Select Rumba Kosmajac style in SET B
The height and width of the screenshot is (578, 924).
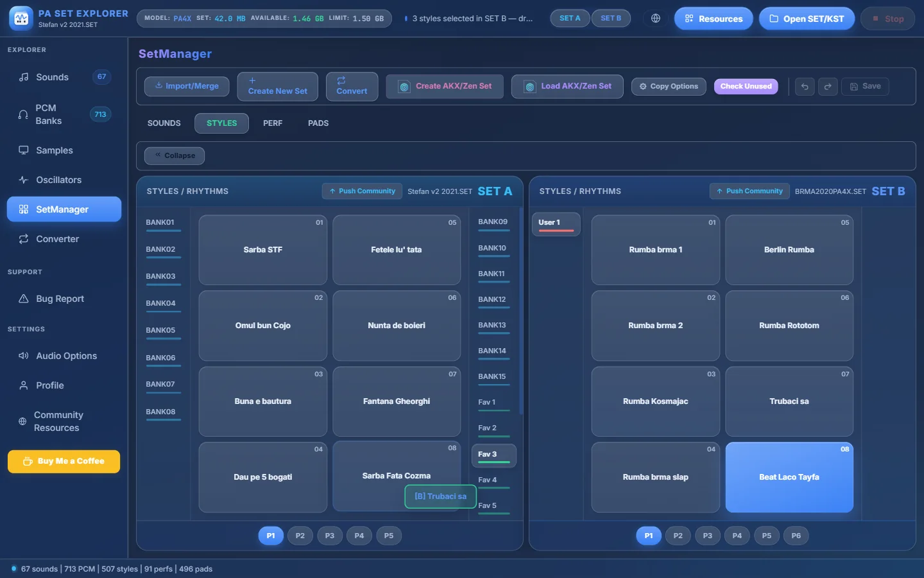[x=656, y=401]
